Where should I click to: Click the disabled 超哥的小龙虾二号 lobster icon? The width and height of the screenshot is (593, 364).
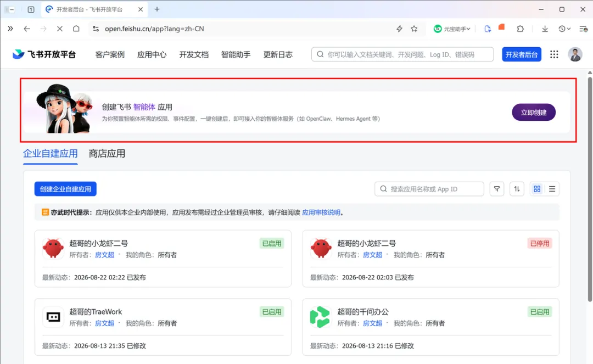321,249
